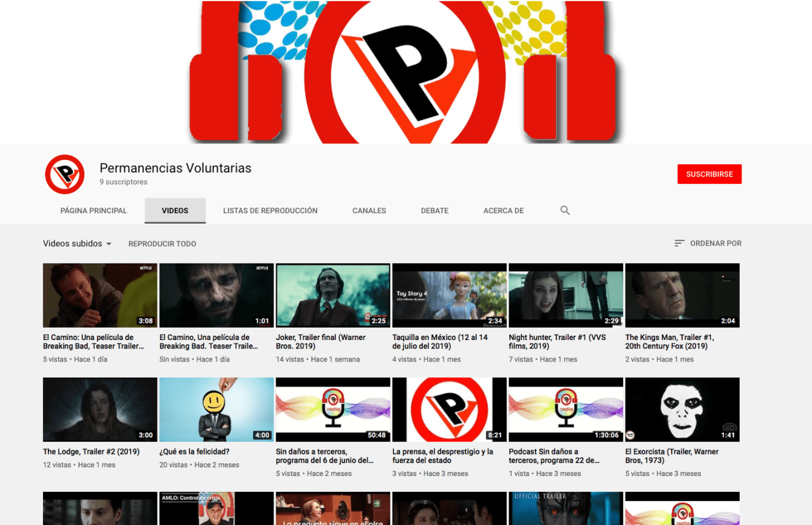
Task: Play the Toy Story 4 Taquilla video thumbnail
Action: 449,295
